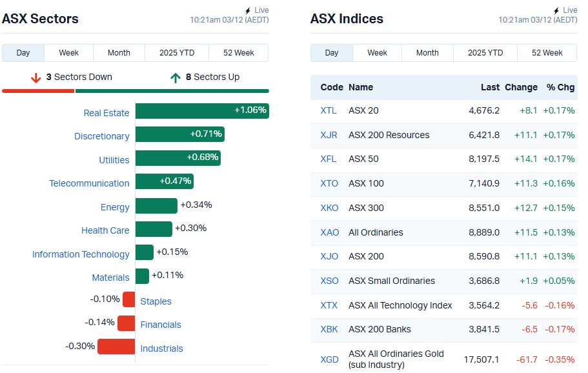Click the ASX 200 Resources name cell
This screenshot has height=373, width=588.
[389, 135]
